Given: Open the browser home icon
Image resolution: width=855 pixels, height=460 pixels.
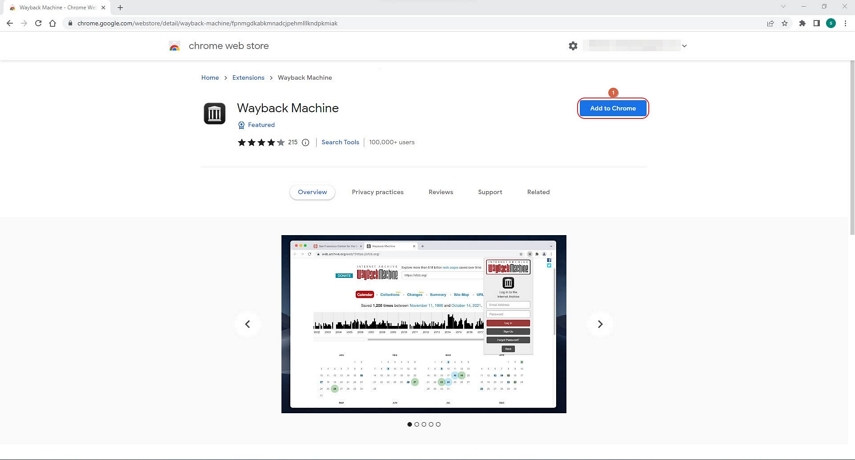Looking at the screenshot, I should pos(52,23).
